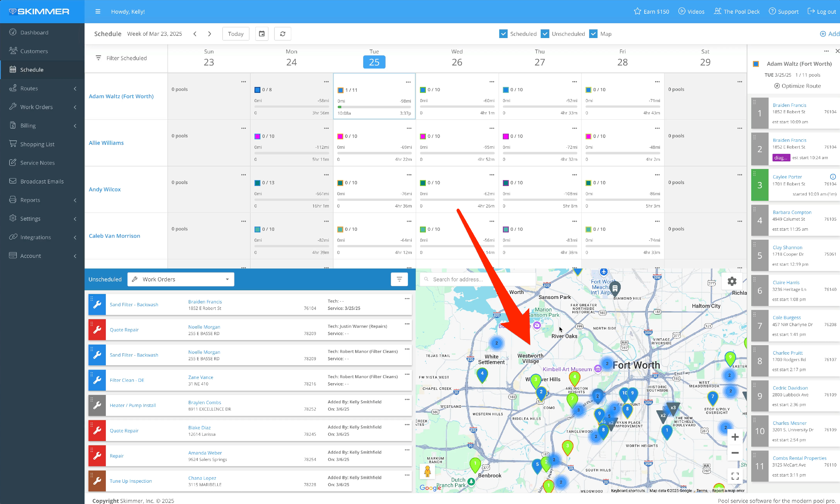Open the calendar date picker icon
The height and width of the screenshot is (504, 840).
pos(262,34)
